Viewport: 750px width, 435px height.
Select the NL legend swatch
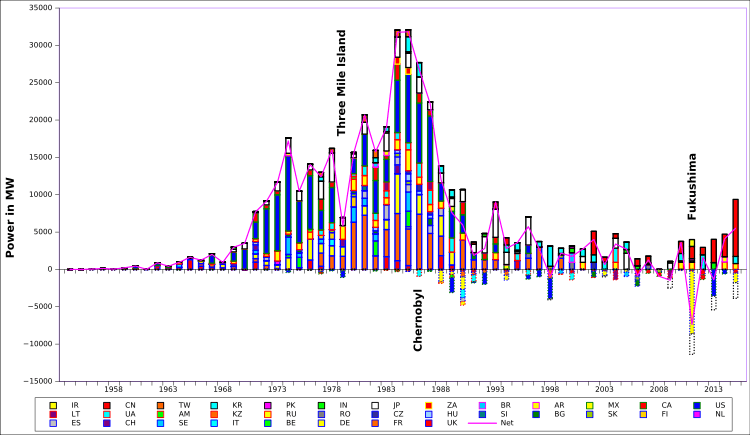coord(697,414)
